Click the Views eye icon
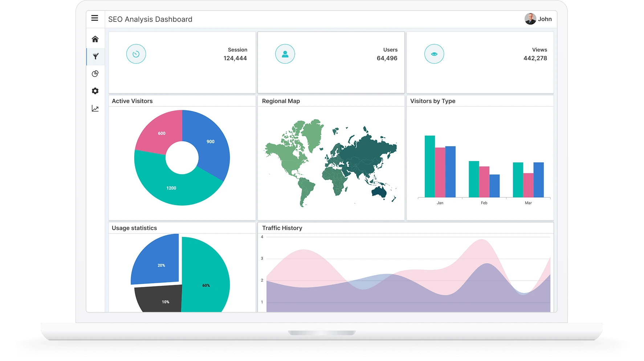The height and width of the screenshot is (361, 644). [434, 53]
